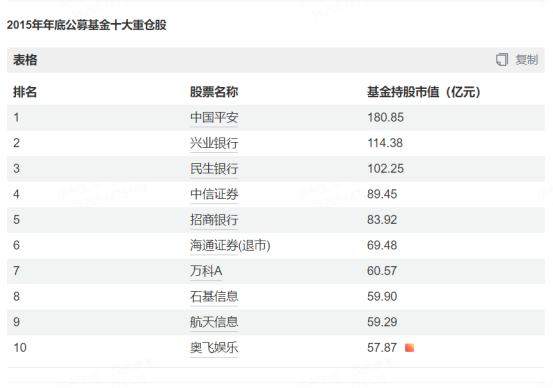Select the 180.85 value cell
553x388 pixels.
pyautogui.click(x=385, y=117)
